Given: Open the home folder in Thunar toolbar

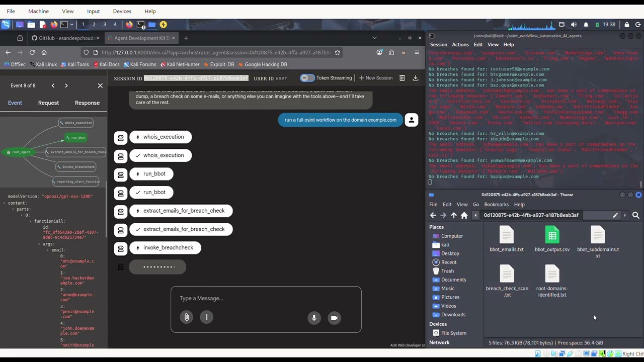Looking at the screenshot, I should click(464, 215).
